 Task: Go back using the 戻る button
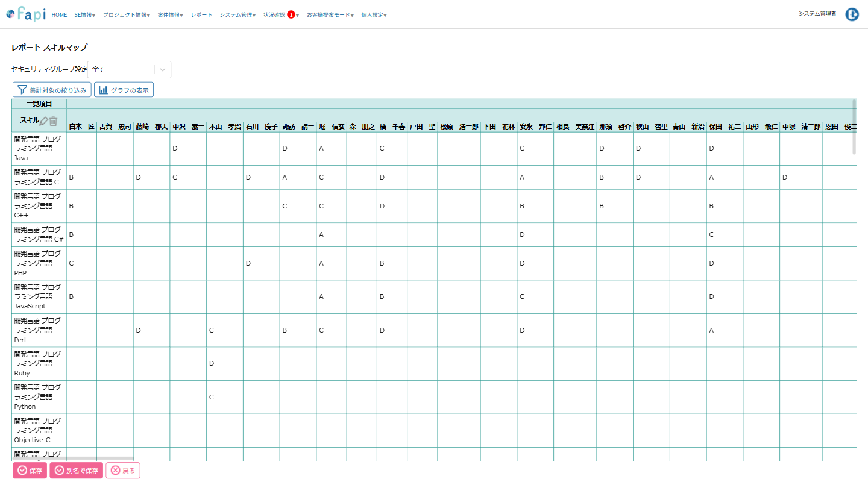pyautogui.click(x=123, y=471)
